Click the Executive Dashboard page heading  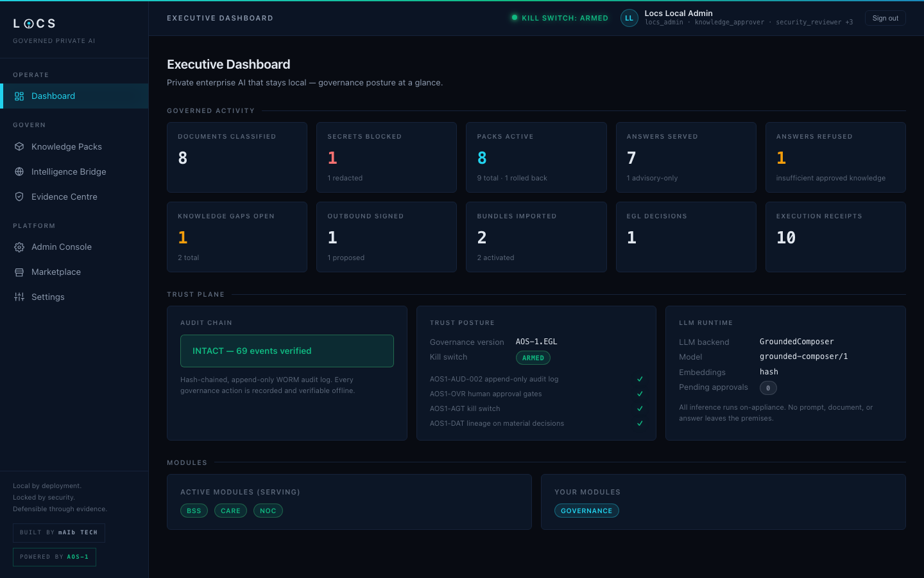228,64
